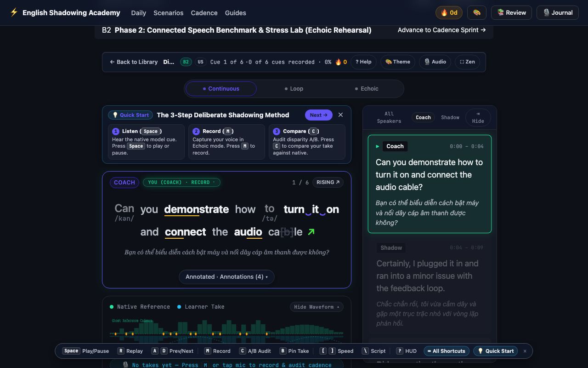
Task: Open the Cadence navigation item
Action: point(204,13)
